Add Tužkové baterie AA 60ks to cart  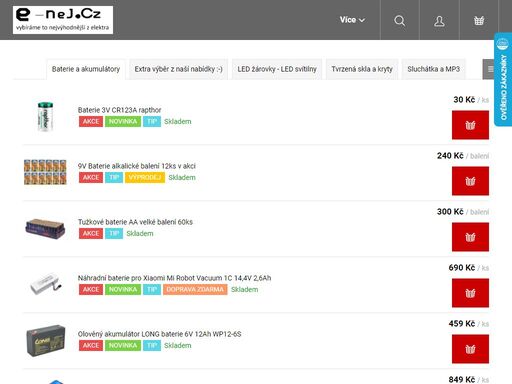click(470, 237)
